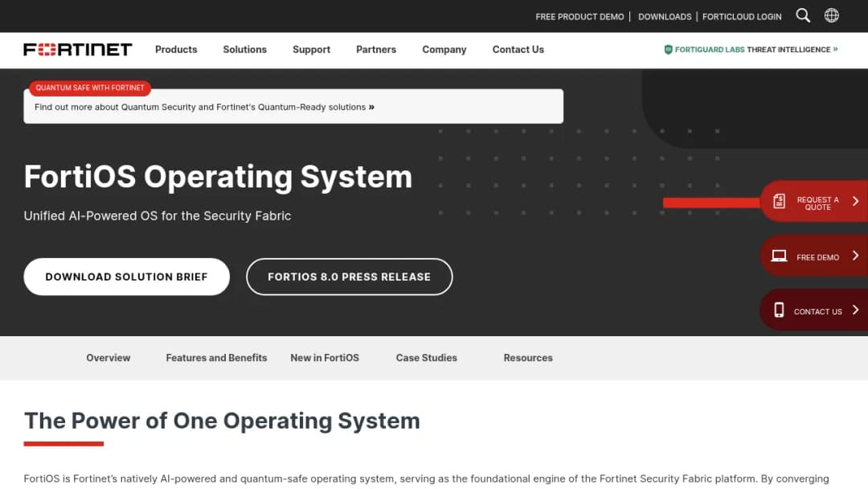Click 'The Power of One Operating System' heading
This screenshot has width=868, height=489.
[x=222, y=421]
